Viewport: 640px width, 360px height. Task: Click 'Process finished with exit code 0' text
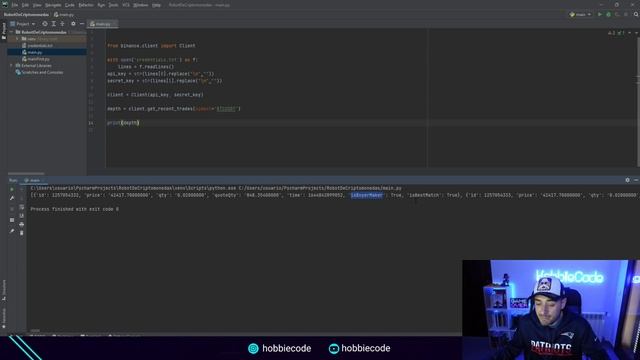point(74,209)
